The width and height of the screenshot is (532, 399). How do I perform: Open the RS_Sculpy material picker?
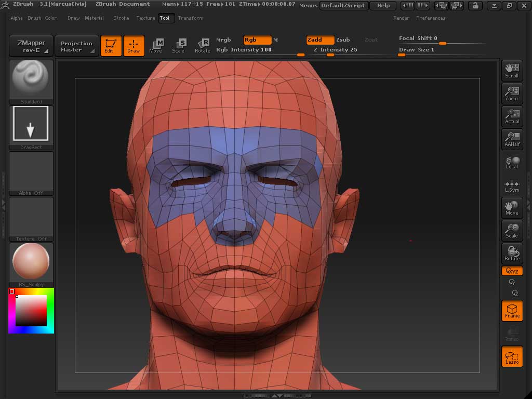pyautogui.click(x=31, y=264)
